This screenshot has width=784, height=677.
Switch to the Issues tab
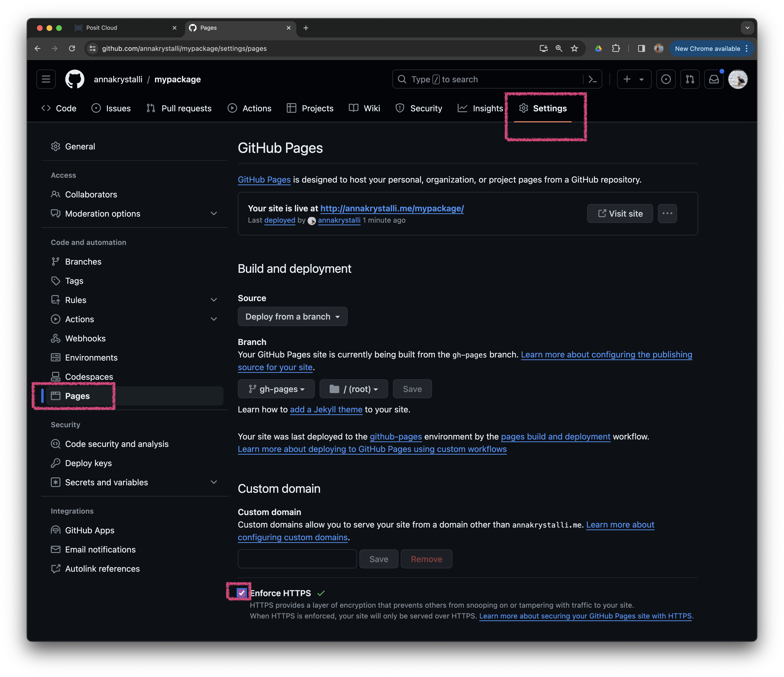coord(111,108)
